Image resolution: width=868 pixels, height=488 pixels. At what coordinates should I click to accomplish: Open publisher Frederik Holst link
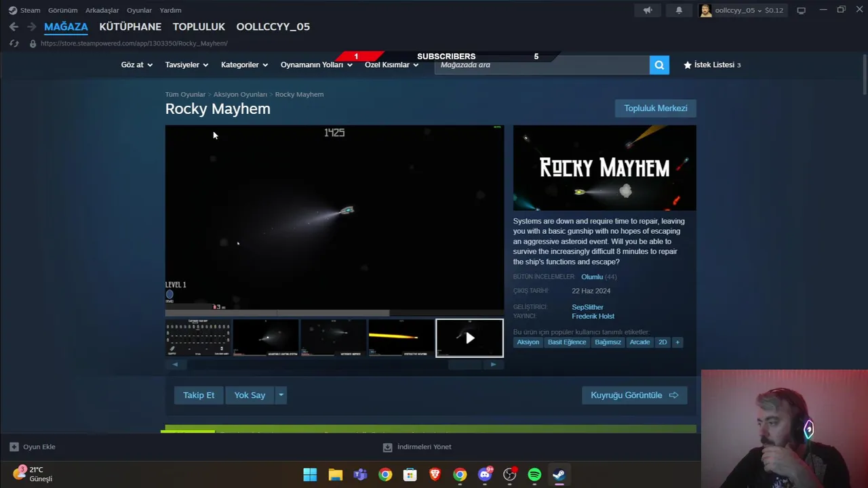[x=593, y=316]
